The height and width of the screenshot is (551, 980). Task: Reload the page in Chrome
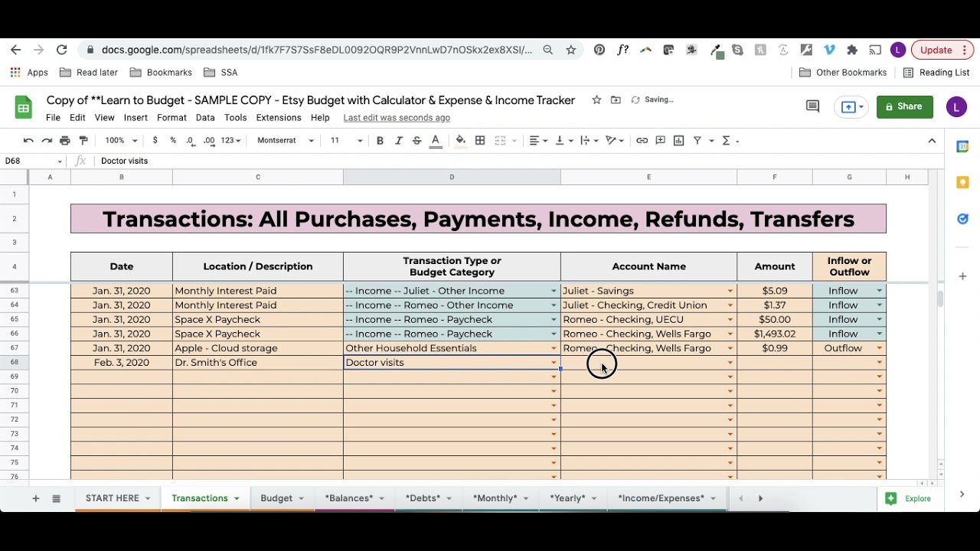tap(62, 50)
